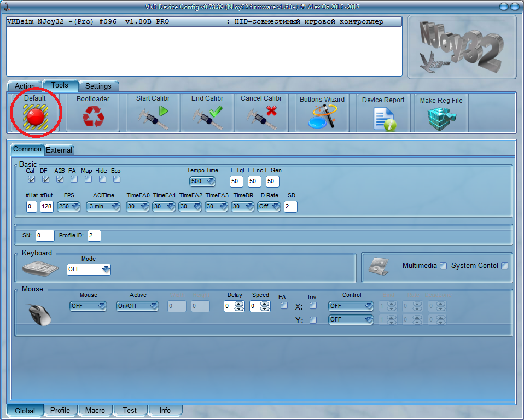The width and height of the screenshot is (524, 420).
Task: Click the Default reset red button icon
Action: (36, 116)
